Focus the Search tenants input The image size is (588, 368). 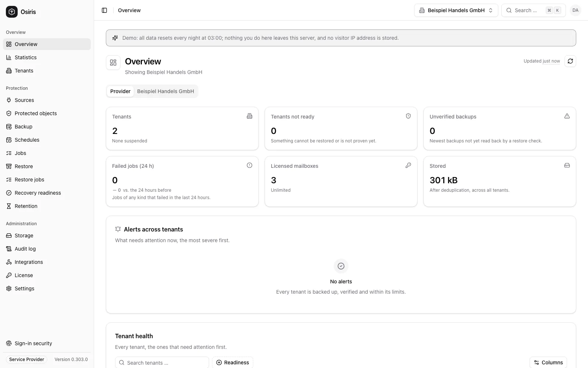coord(162,362)
